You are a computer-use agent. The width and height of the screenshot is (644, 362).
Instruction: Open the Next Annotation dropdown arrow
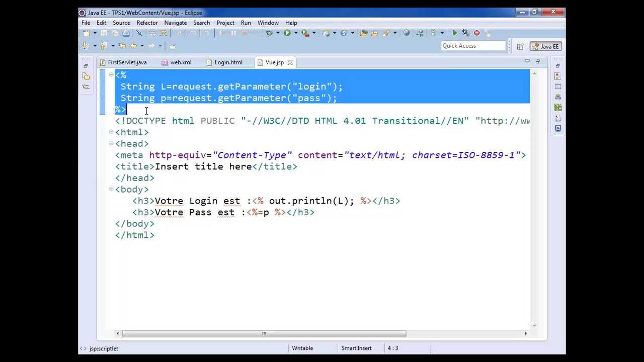tap(95, 46)
